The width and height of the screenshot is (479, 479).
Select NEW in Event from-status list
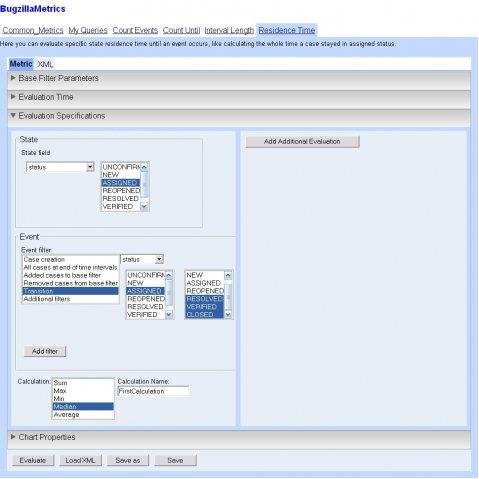click(x=146, y=283)
